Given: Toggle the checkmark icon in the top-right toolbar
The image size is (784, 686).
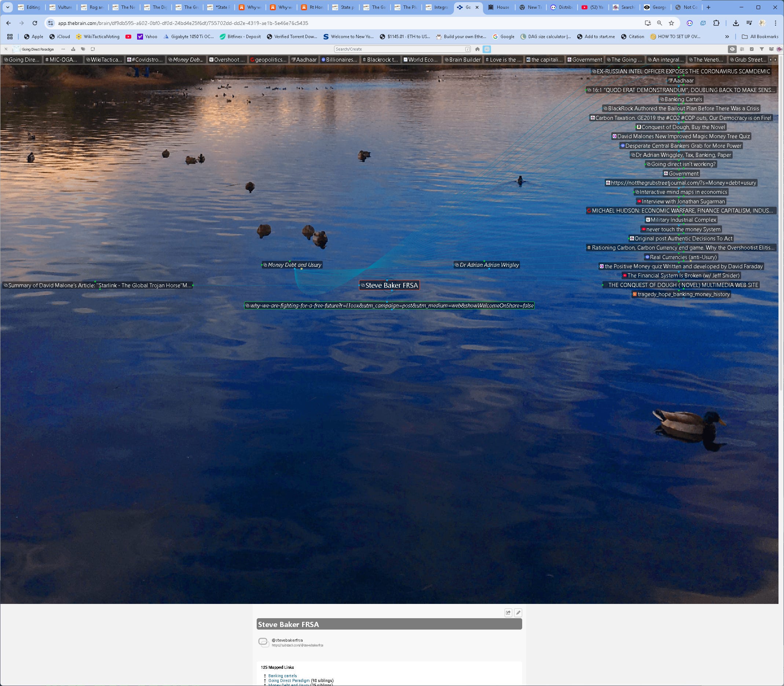Looking at the screenshot, I should (x=751, y=49).
